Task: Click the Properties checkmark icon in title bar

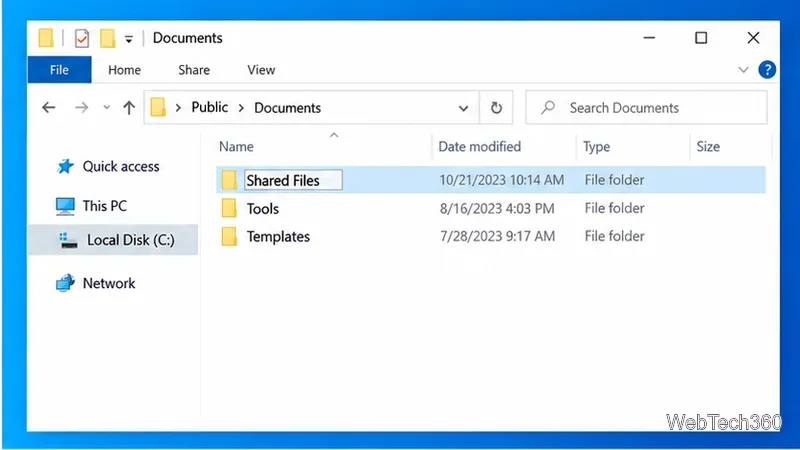Action: [82, 38]
